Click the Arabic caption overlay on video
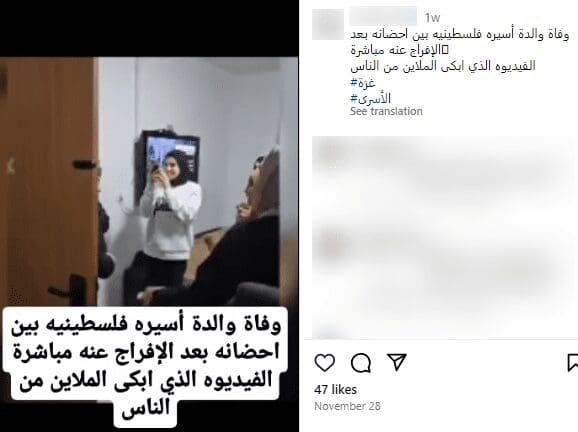Screen dimensions: 578x432 [146, 365]
